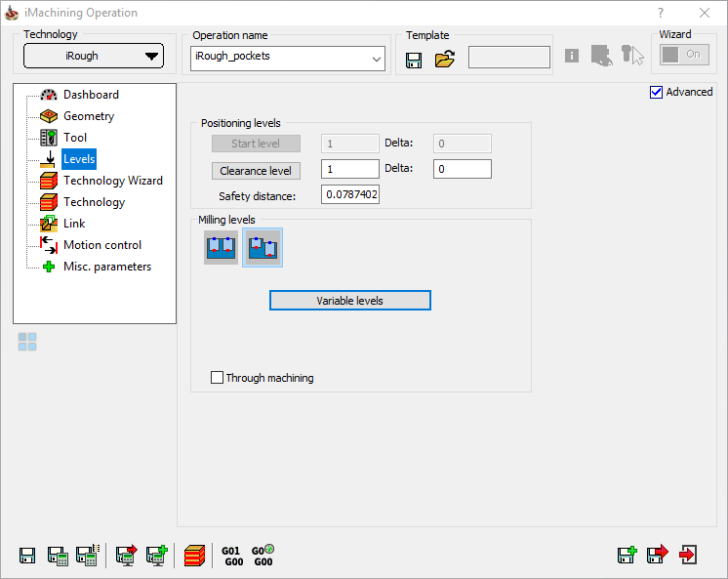Screen dimensions: 728x579
Task: Select the Levels tree item
Action: pos(79,159)
